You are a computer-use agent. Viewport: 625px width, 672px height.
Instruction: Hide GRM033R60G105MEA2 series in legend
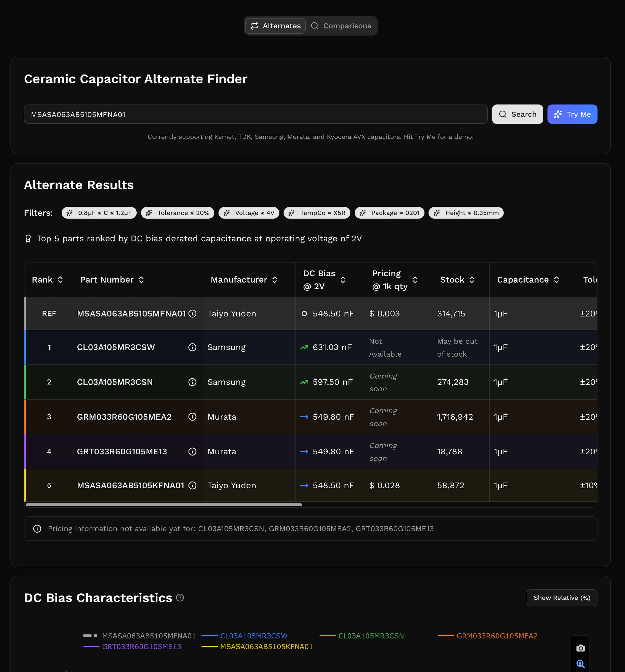(497, 636)
